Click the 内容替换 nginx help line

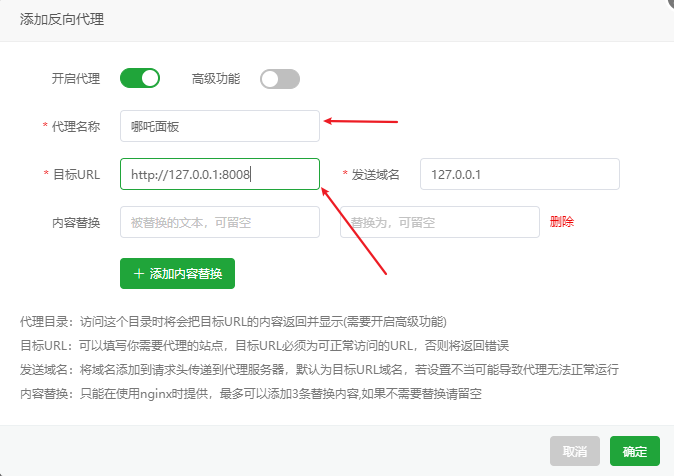[x=251, y=393]
